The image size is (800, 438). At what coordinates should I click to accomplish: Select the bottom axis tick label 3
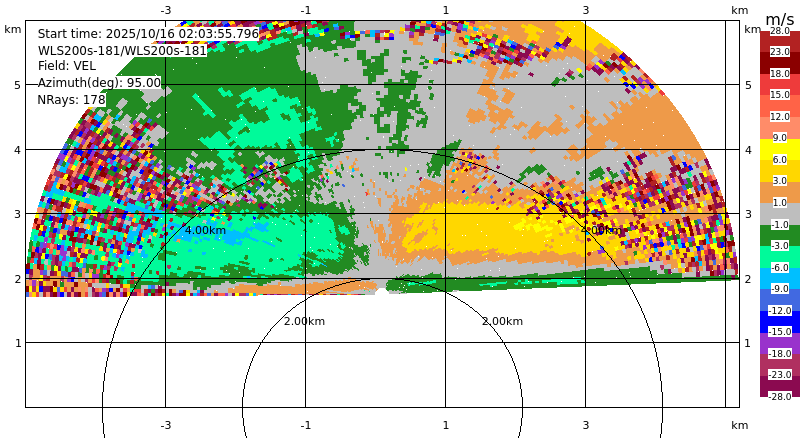tap(586, 425)
